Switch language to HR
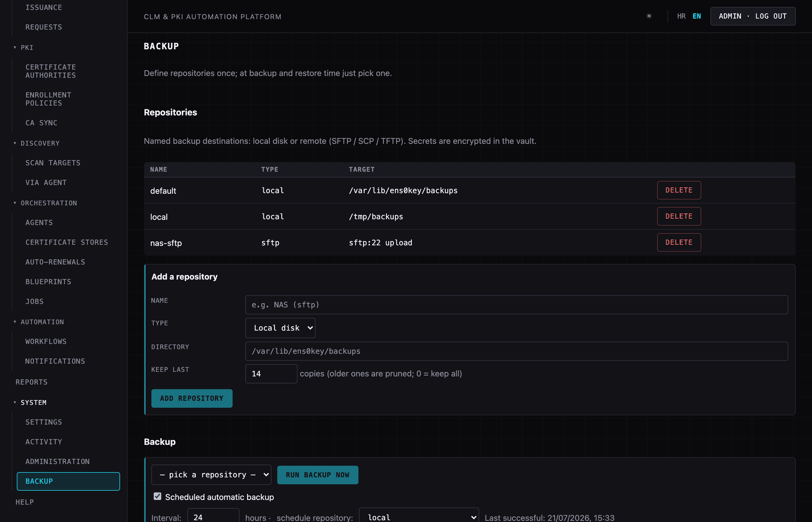812x522 pixels. 681,16
